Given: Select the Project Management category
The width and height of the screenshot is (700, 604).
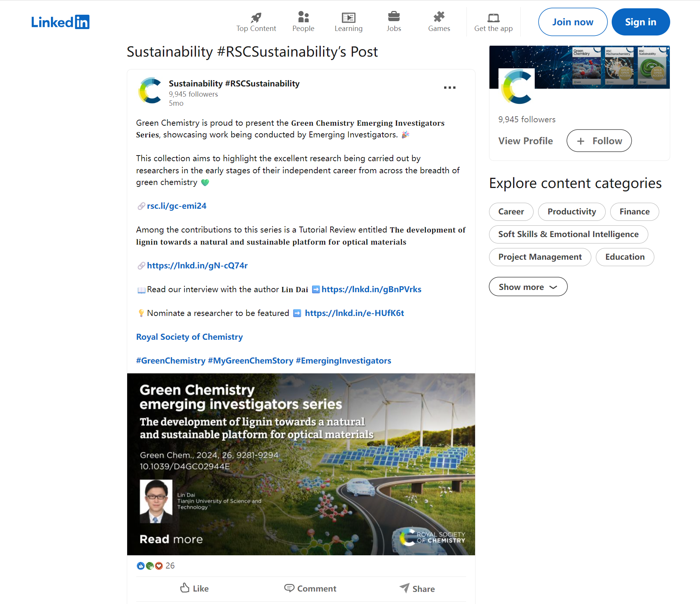Looking at the screenshot, I should coord(540,257).
